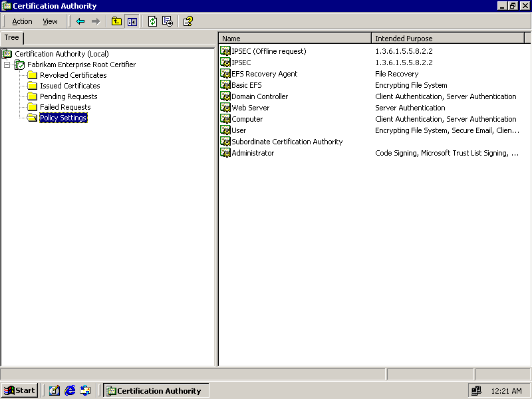Open the View menu
The width and height of the screenshot is (532, 399).
click(50, 21)
